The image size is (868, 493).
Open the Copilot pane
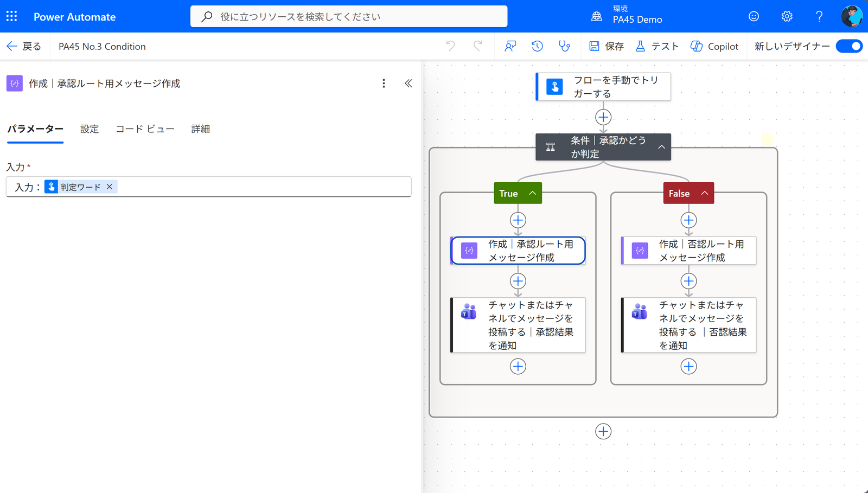[714, 46]
